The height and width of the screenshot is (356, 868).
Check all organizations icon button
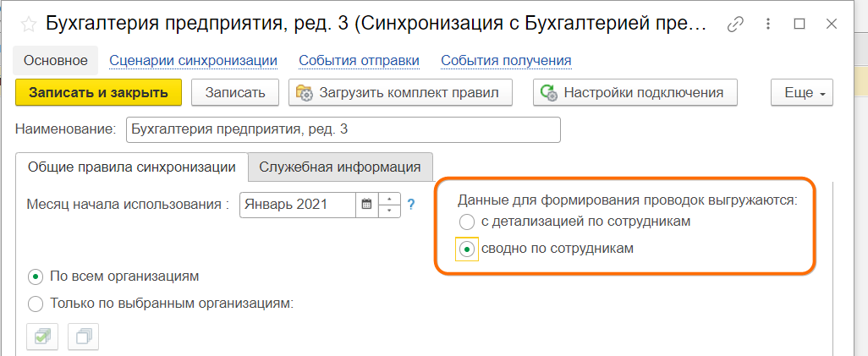click(x=42, y=336)
